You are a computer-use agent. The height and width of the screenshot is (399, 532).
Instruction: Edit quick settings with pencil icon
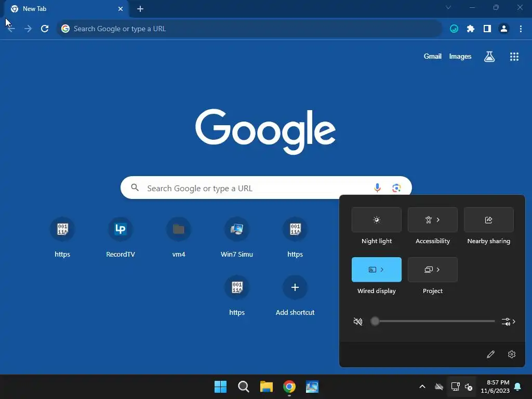(490, 354)
